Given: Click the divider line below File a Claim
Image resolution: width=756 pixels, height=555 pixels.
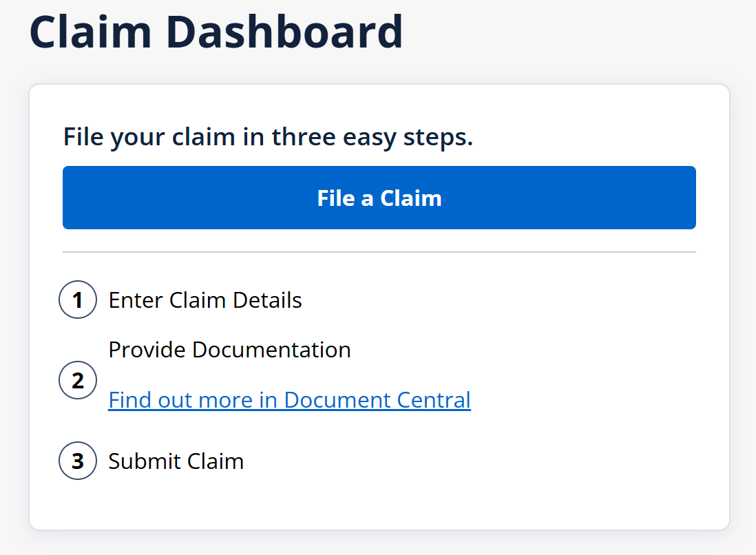Looking at the screenshot, I should [x=379, y=253].
